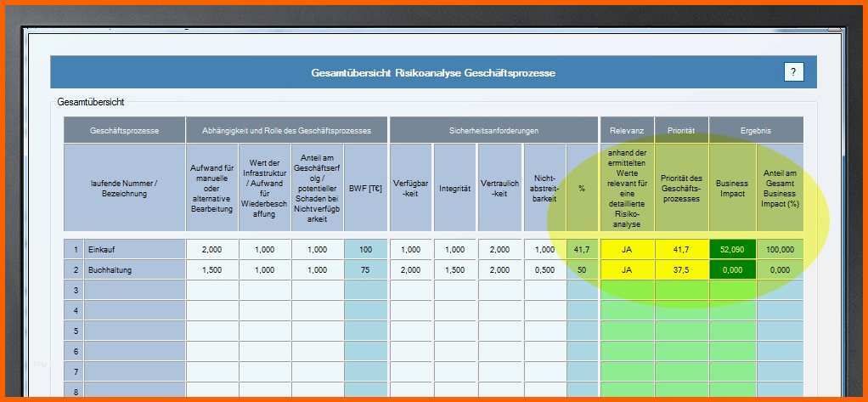Click row number 5 in the table
Viewport: 868px width, 402px height.
[75, 331]
